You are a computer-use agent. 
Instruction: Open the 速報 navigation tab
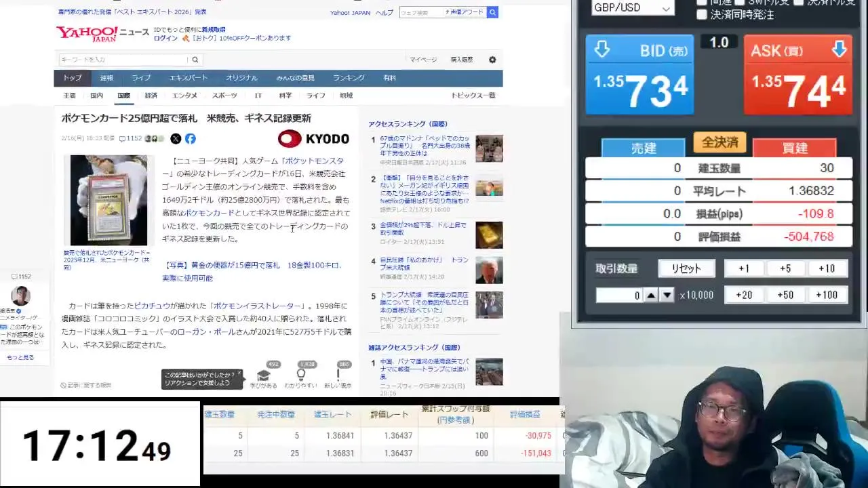tap(106, 78)
